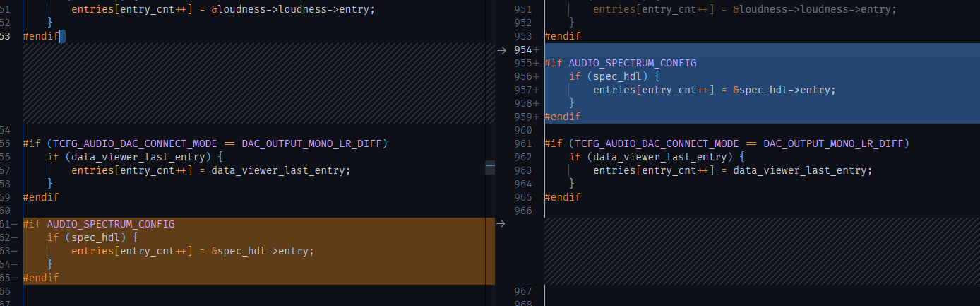Select line number 966 in the right pane
980x306 pixels.
coord(523,211)
